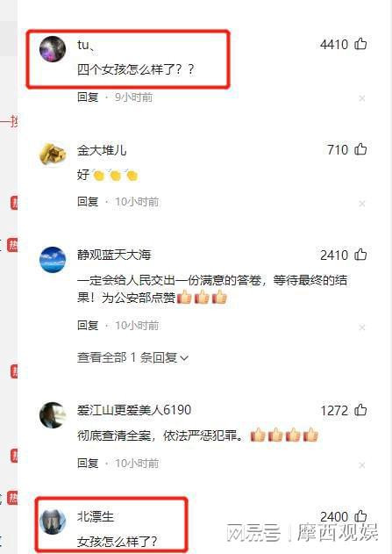The width and height of the screenshot is (392, 554).
Task: Open tu、's profile avatar
Action: pyautogui.click(x=53, y=49)
